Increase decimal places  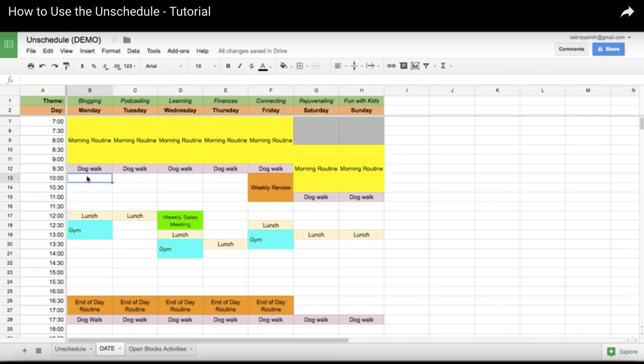click(x=117, y=66)
